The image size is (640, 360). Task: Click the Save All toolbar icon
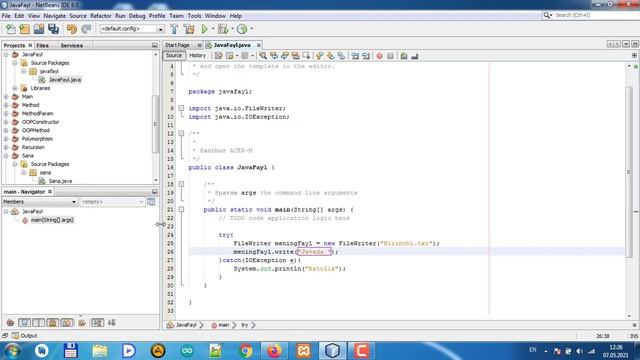53,29
